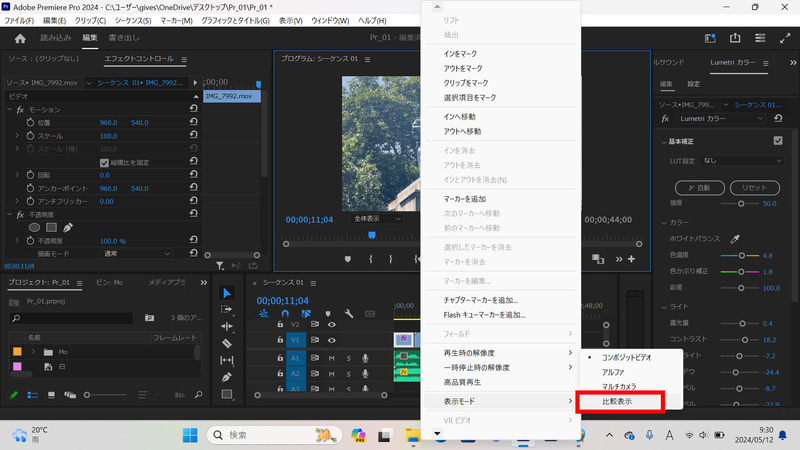Open the ファイル menu
Viewport: 800px width, 450px height.
(x=19, y=21)
